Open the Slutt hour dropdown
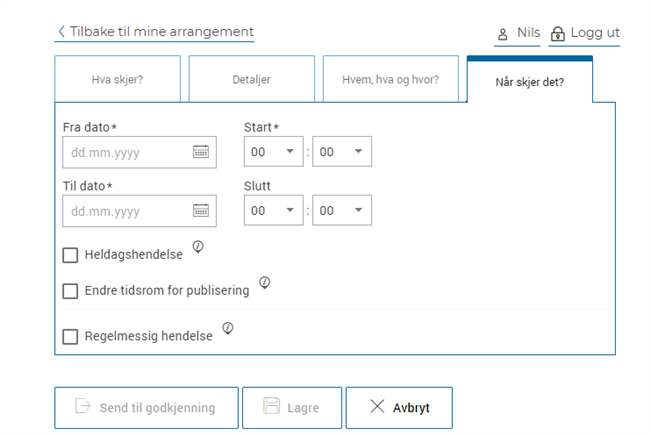The image size is (650, 435). tap(273, 210)
